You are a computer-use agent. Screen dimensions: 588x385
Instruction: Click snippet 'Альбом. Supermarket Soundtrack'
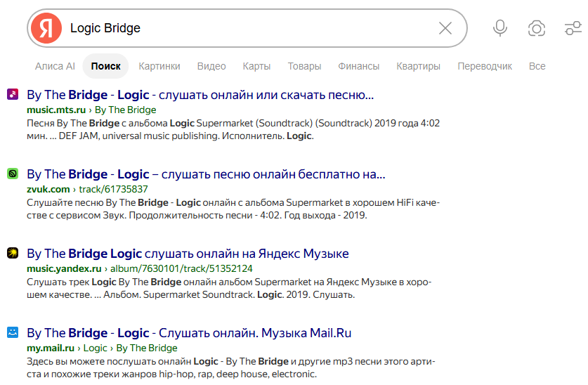179,295
